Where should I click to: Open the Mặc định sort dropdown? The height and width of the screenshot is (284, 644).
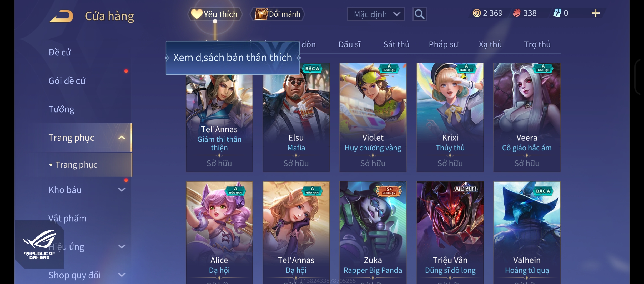[x=375, y=14]
